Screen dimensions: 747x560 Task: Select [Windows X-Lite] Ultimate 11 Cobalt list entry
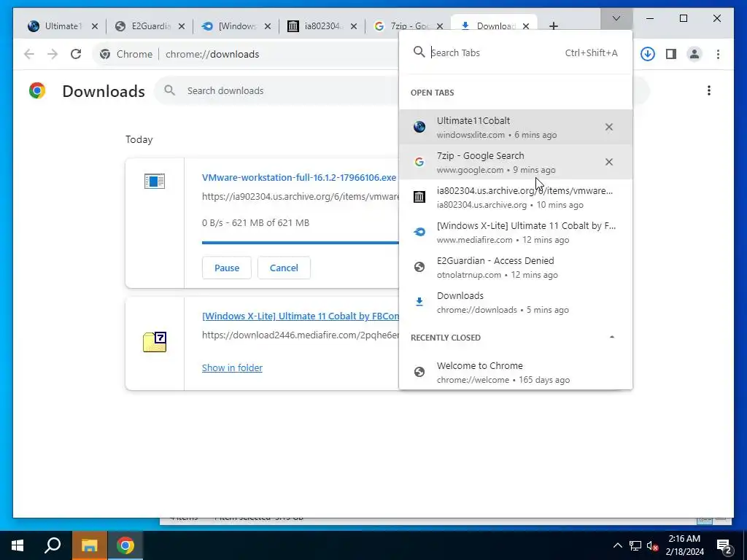tap(516, 232)
